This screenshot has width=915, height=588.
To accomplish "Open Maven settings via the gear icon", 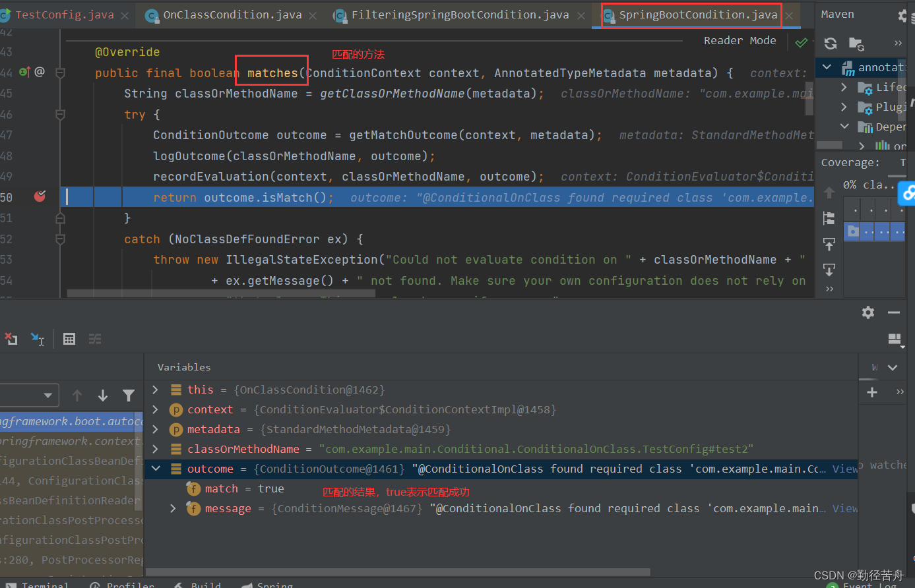I will [x=903, y=14].
